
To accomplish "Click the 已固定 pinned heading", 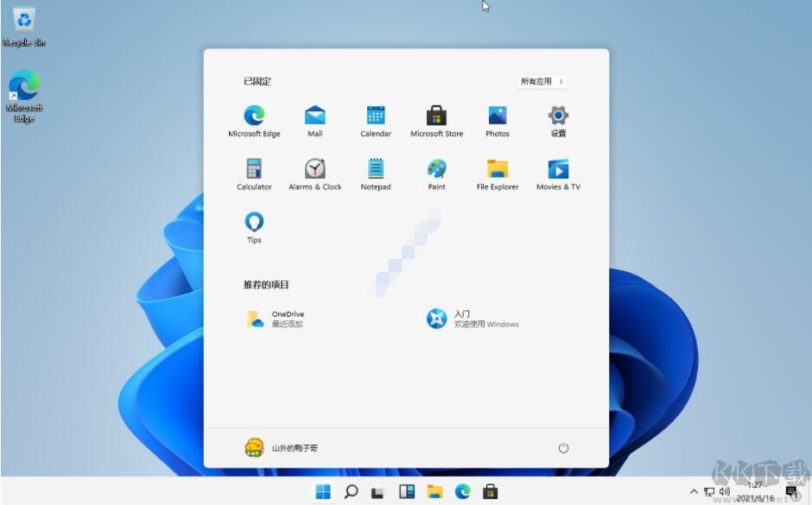I will coord(257,81).
